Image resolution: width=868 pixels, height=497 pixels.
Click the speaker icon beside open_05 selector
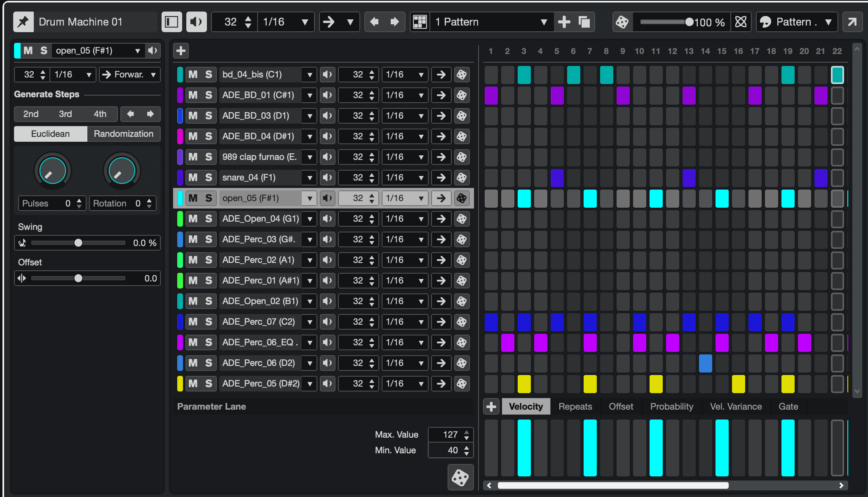pyautogui.click(x=152, y=51)
